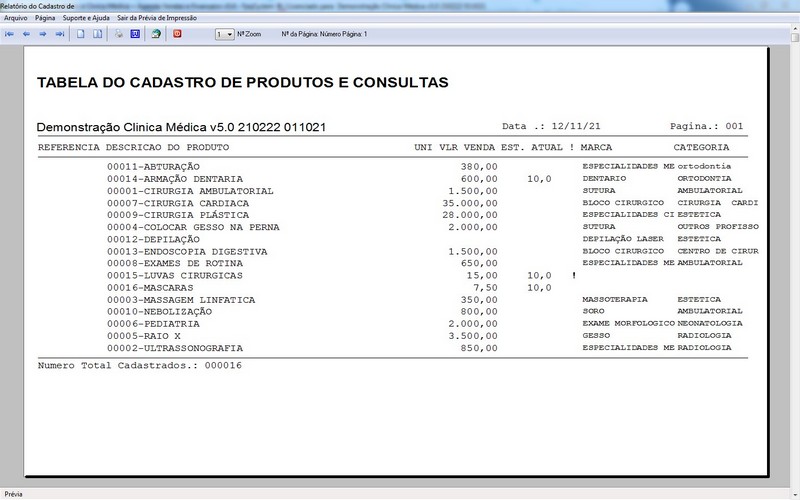
Task: Click the 00013-ENDOSCOPIA DIGESTIVA text
Action: coord(187,252)
